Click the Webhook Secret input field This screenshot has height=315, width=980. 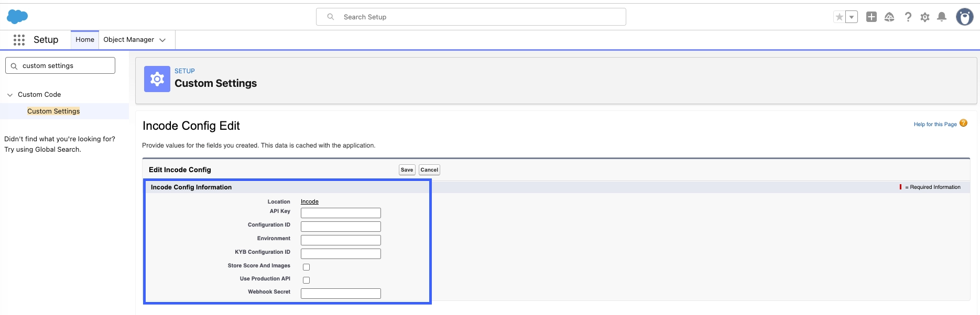(x=341, y=294)
